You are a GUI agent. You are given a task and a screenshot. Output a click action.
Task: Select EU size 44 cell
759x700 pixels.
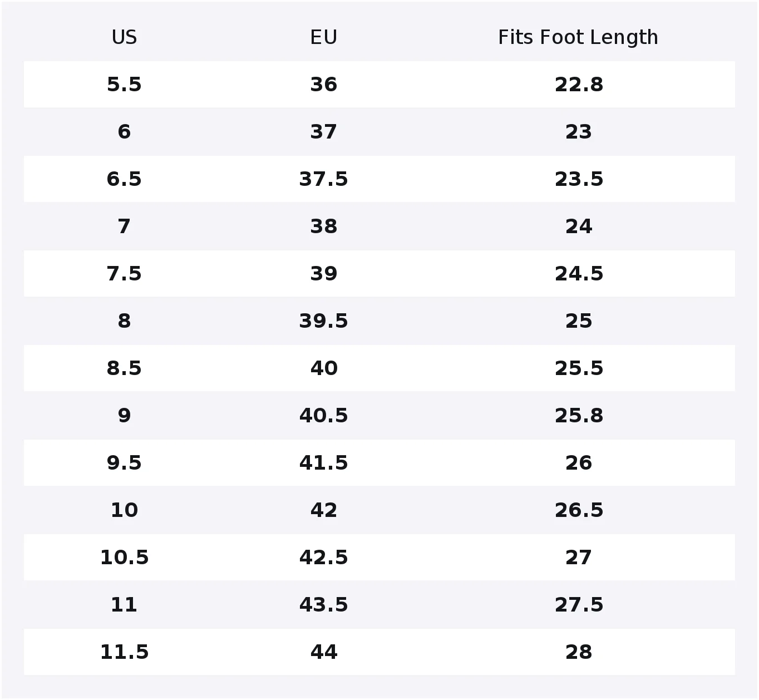[323, 652]
